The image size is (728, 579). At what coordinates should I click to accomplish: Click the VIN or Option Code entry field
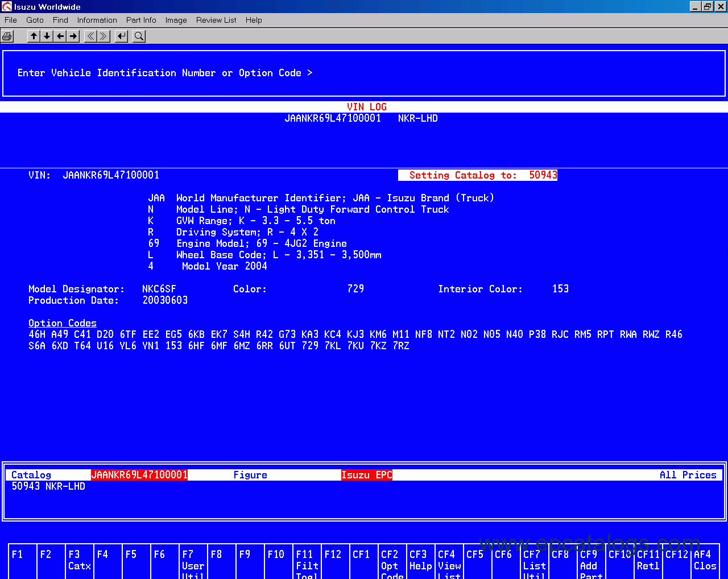pyautogui.click(x=364, y=73)
